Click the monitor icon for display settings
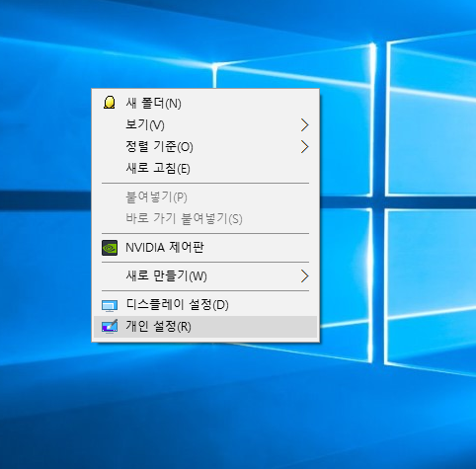 click(110, 305)
